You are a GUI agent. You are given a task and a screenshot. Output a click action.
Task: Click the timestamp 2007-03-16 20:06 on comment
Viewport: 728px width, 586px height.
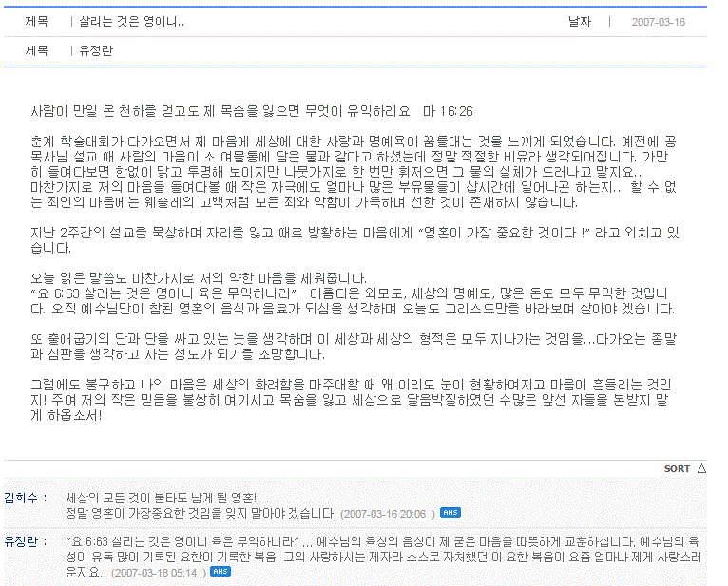point(387,514)
